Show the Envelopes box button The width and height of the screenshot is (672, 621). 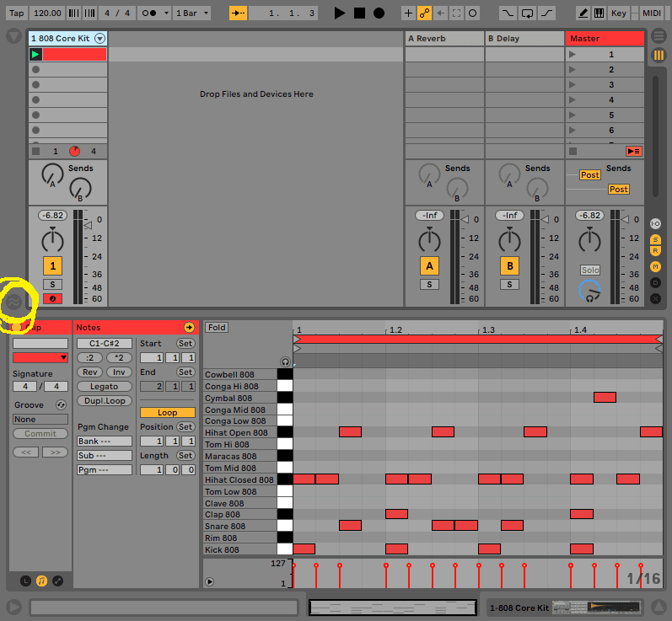(x=57, y=581)
